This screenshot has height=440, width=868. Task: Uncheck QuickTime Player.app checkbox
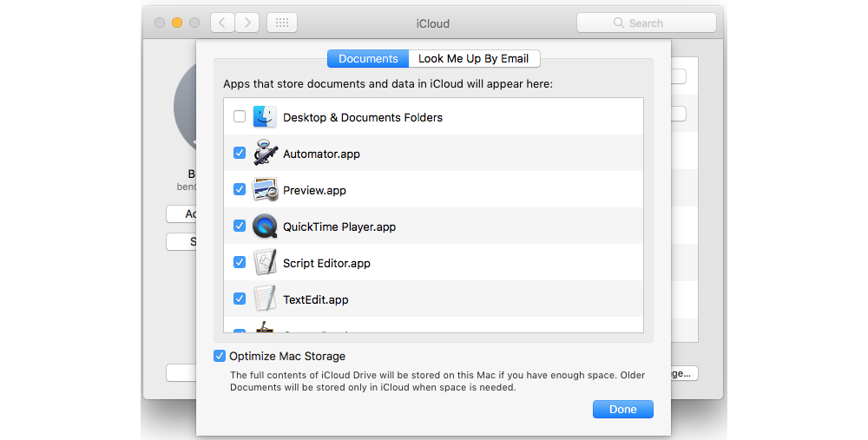[240, 227]
